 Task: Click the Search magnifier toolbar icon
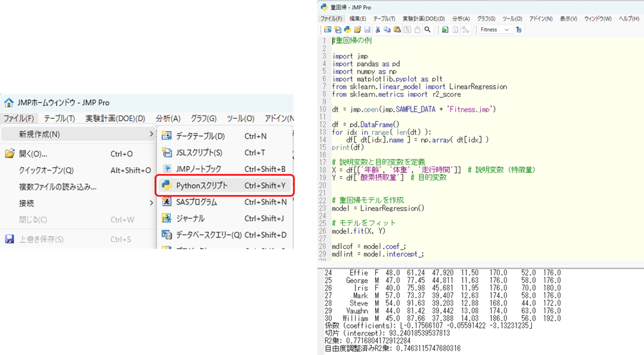click(x=427, y=30)
